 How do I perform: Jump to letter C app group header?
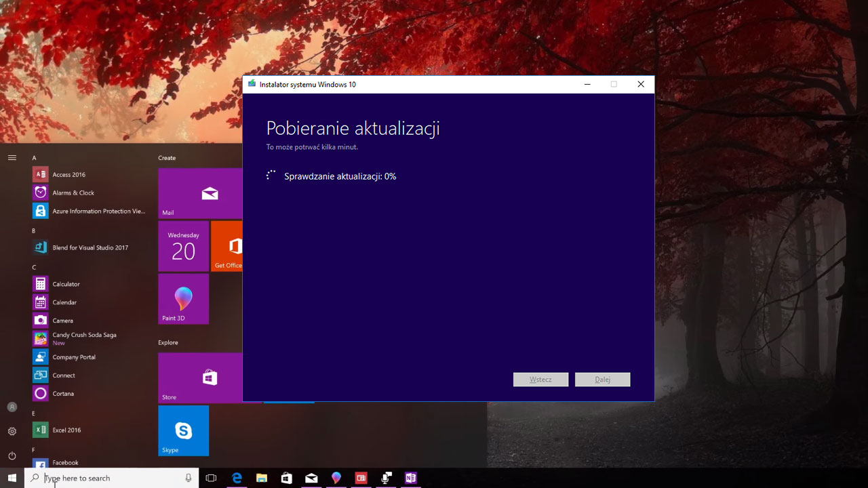34,267
